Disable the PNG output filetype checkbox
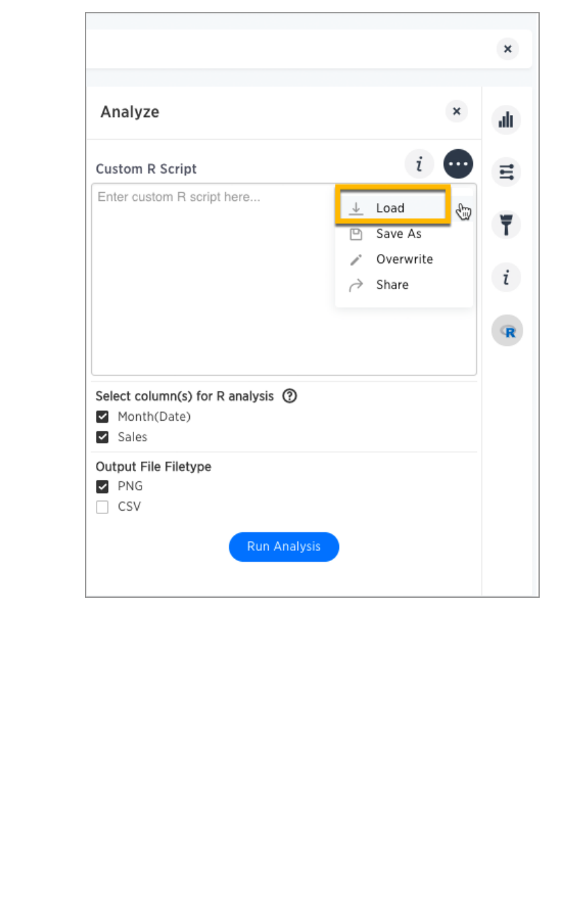Viewport: 588px width, 915px height. 102,487
